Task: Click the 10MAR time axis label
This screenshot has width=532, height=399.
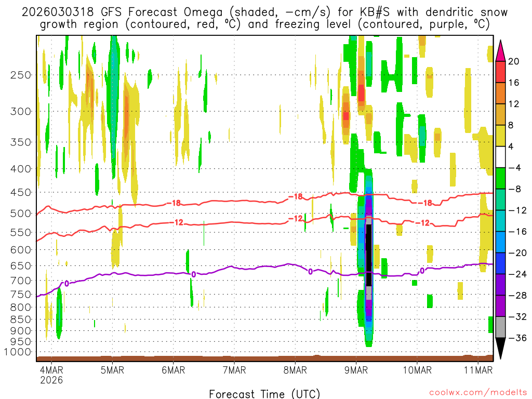Action: (x=417, y=370)
